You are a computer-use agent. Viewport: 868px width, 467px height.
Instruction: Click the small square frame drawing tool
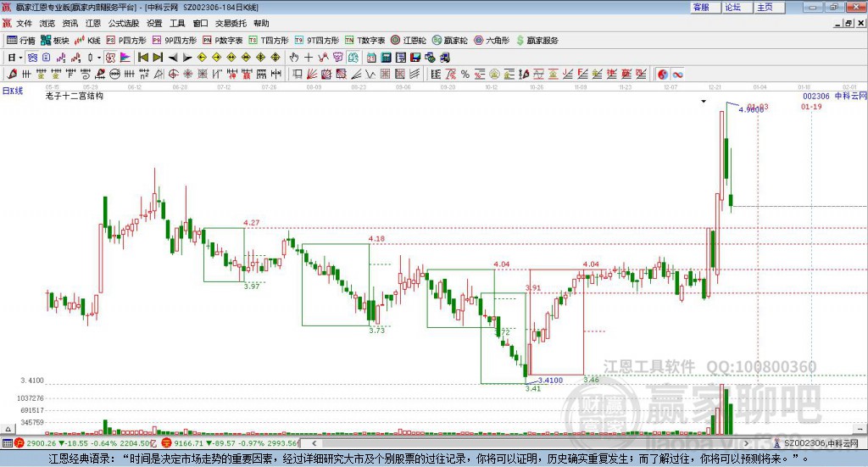(298, 74)
